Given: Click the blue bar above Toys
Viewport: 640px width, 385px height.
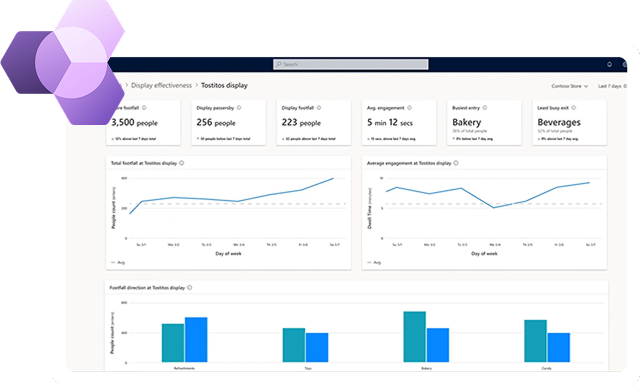Looking at the screenshot, I should pyautogui.click(x=317, y=347).
